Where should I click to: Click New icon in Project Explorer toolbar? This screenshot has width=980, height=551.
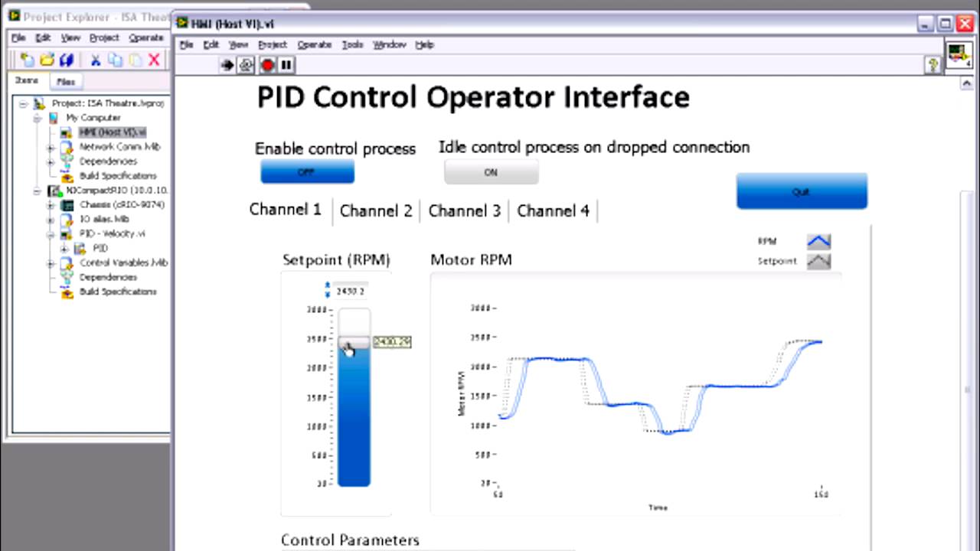point(27,60)
